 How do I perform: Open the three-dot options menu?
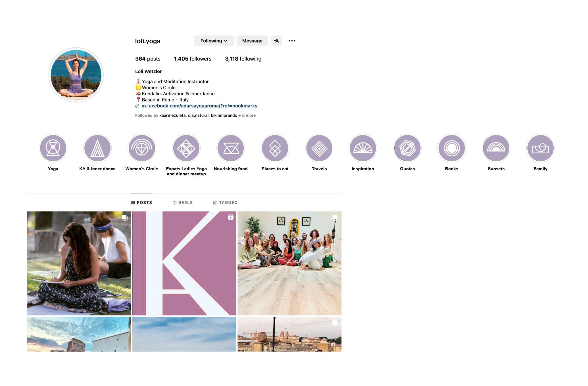coord(292,41)
